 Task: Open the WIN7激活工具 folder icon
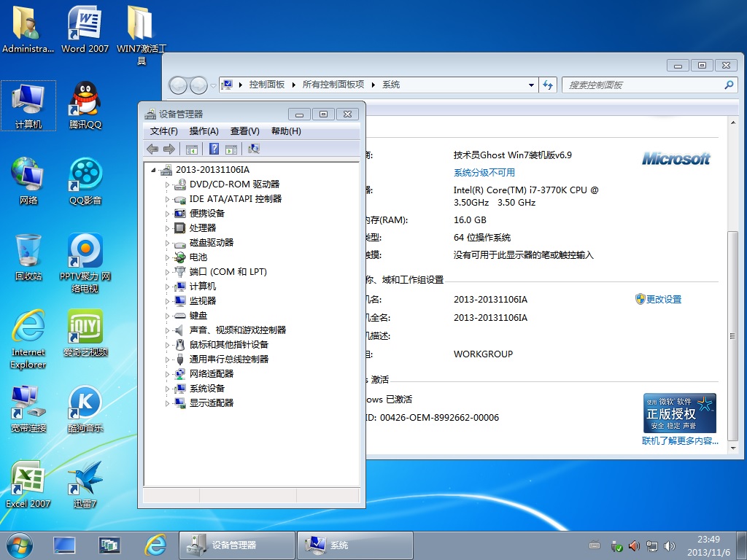pyautogui.click(x=142, y=34)
